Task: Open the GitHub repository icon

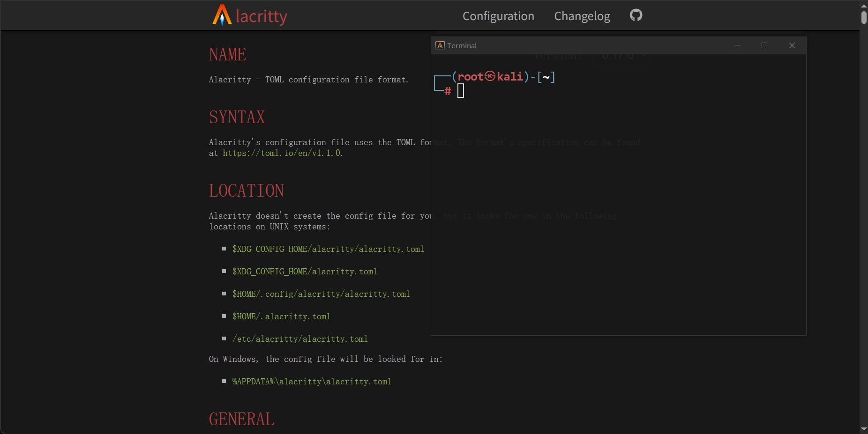Action: 636,15
